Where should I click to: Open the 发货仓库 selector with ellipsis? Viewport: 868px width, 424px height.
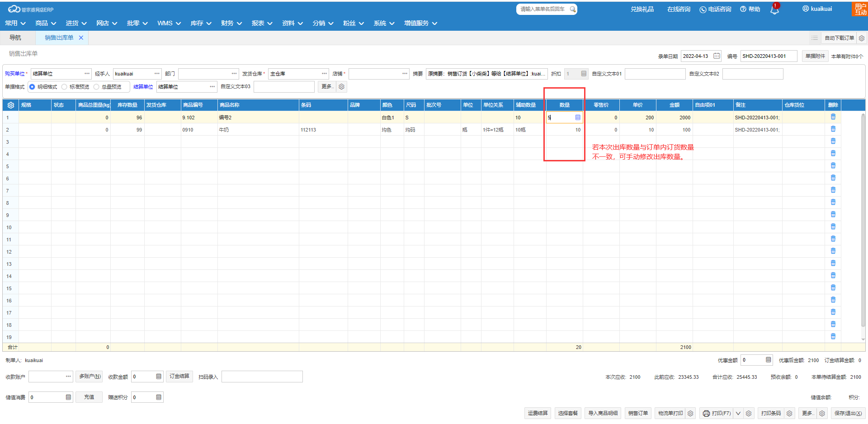click(324, 74)
